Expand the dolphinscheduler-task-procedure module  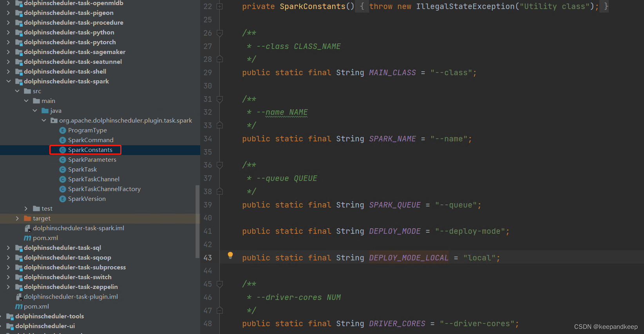pos(9,23)
